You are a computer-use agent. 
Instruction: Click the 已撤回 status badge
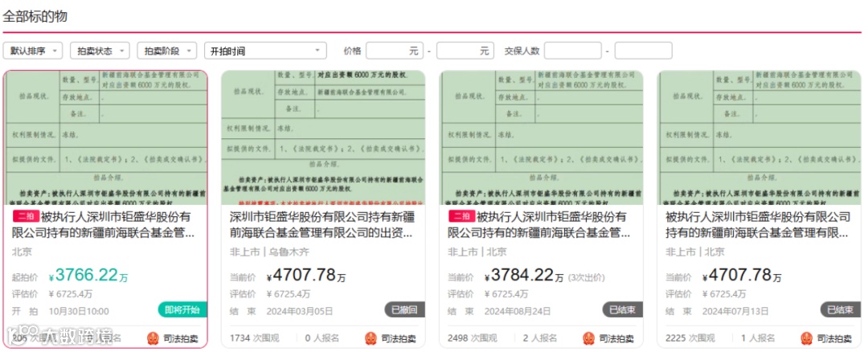tap(404, 309)
